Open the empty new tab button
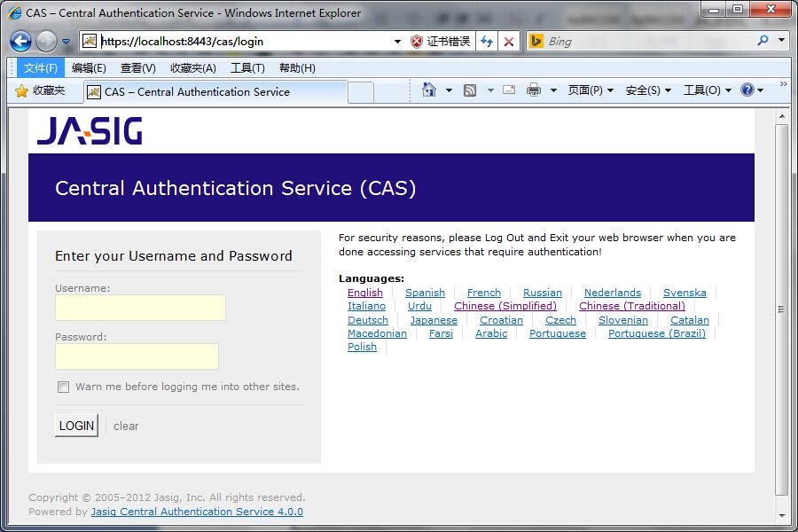 tap(360, 92)
